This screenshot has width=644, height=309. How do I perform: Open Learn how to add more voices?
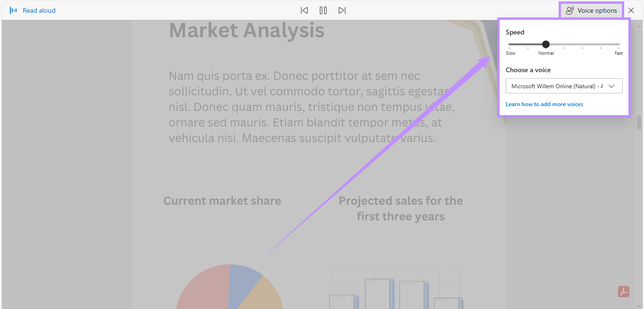pos(544,104)
